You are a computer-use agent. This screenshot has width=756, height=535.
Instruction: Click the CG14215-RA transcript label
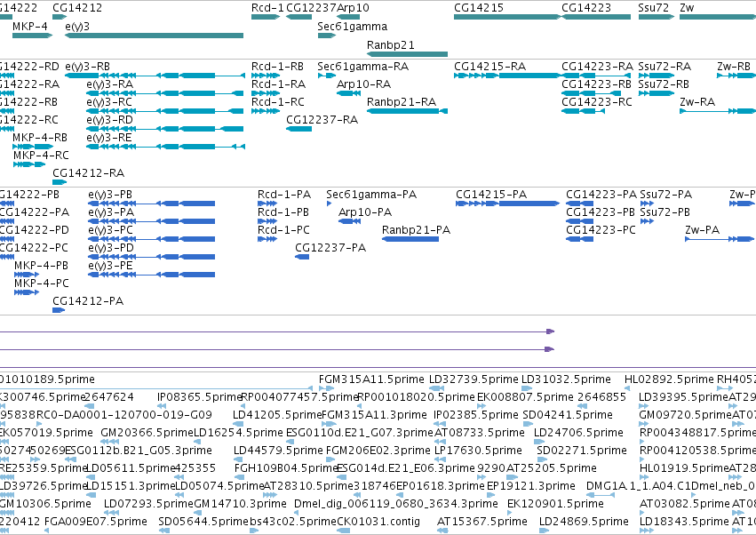[489, 67]
